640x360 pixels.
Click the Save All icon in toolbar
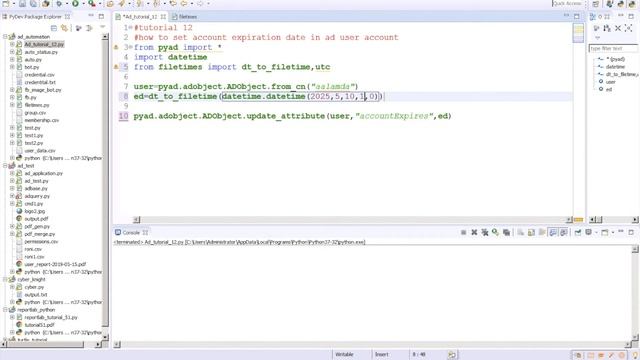tap(33, 4)
